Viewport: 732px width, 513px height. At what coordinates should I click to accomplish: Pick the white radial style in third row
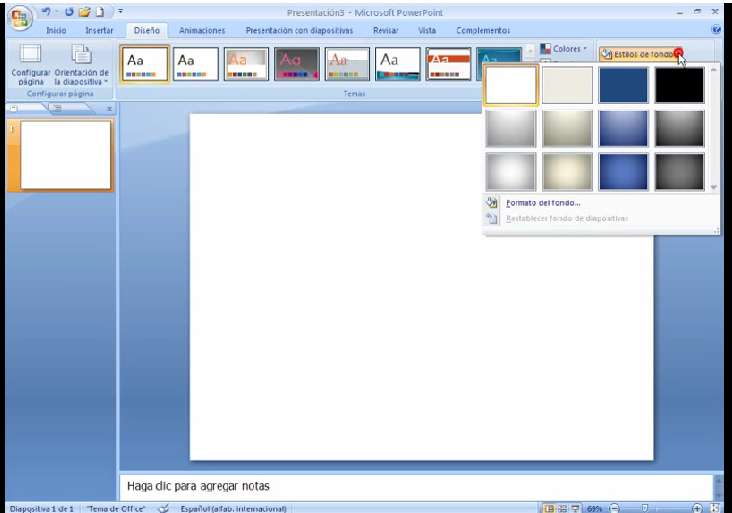click(x=511, y=172)
